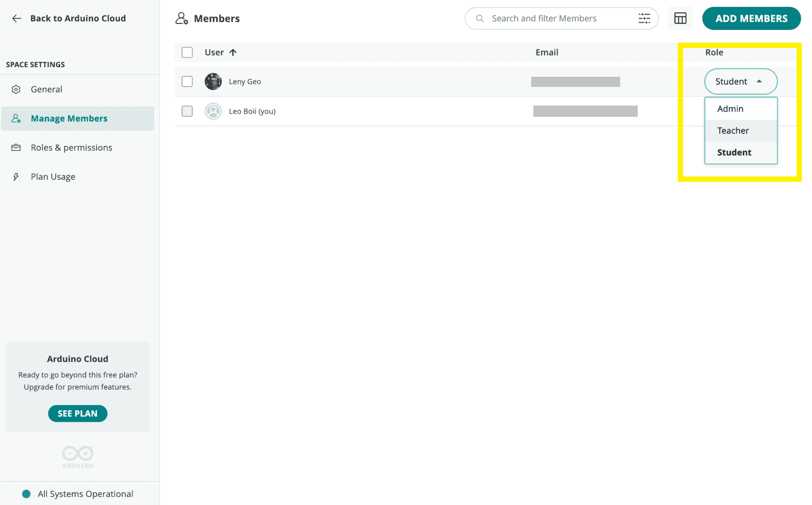Image resolution: width=812 pixels, height=505 pixels.
Task: Open Manage Members in the sidebar
Action: pyautogui.click(x=69, y=118)
